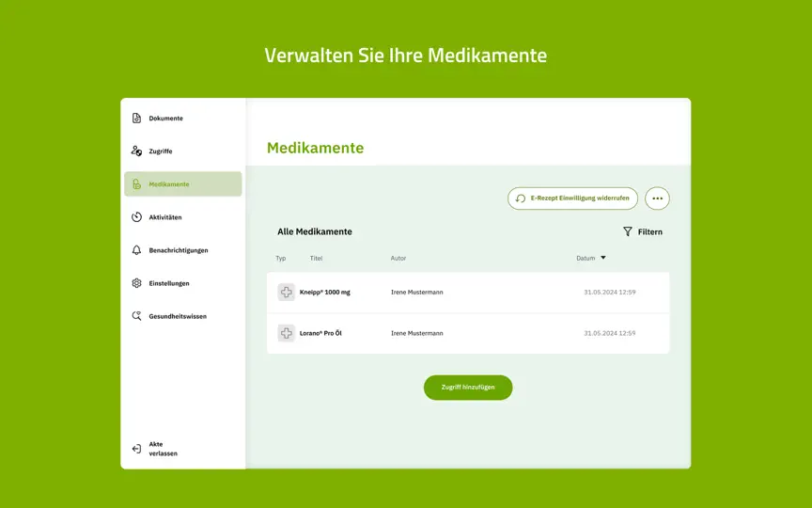Click the revoke arrow icon in E-Rezept button
The height and width of the screenshot is (508, 812).
[x=521, y=198]
